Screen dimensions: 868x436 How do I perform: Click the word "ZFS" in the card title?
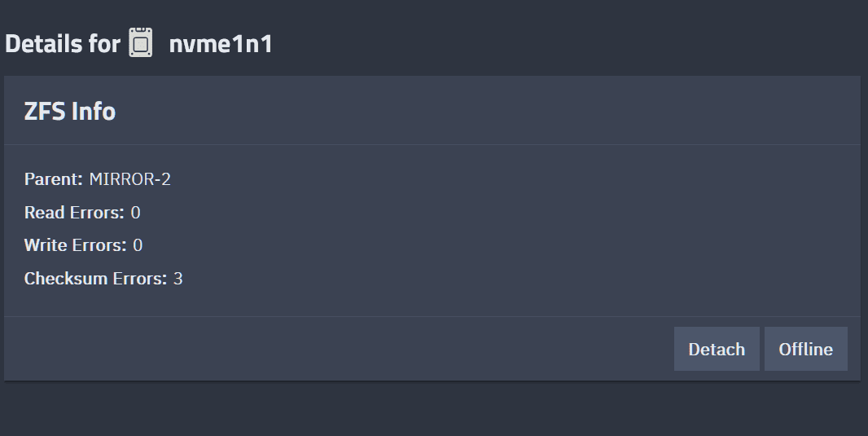(45, 111)
